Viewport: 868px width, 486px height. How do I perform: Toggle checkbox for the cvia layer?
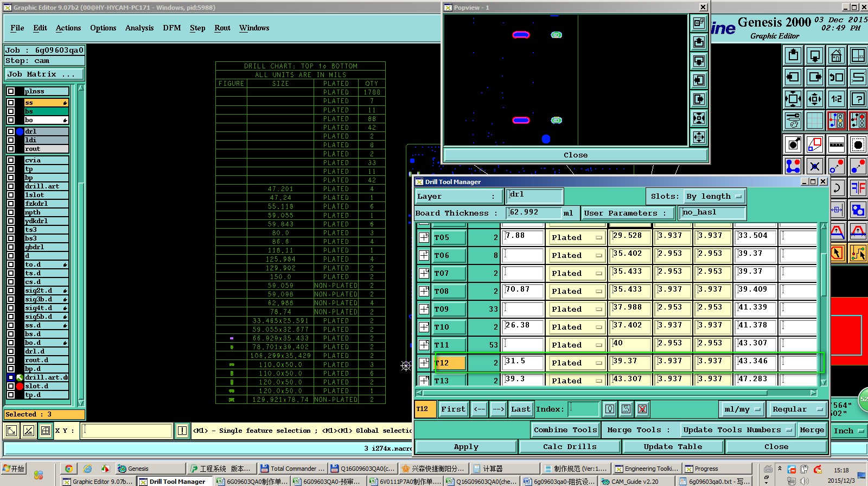coord(11,160)
